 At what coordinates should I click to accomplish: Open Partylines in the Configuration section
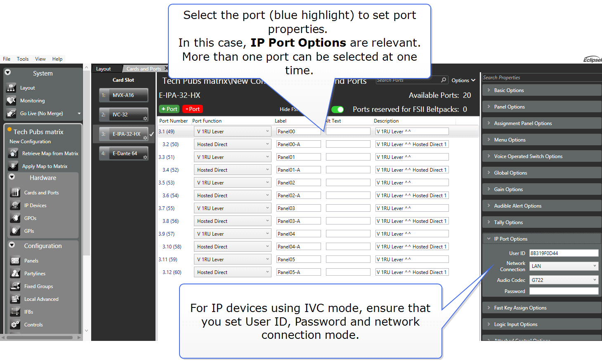coord(15,274)
